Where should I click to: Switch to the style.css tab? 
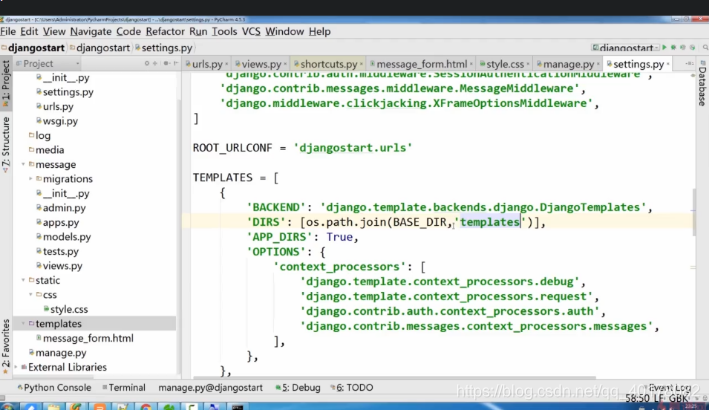[502, 64]
